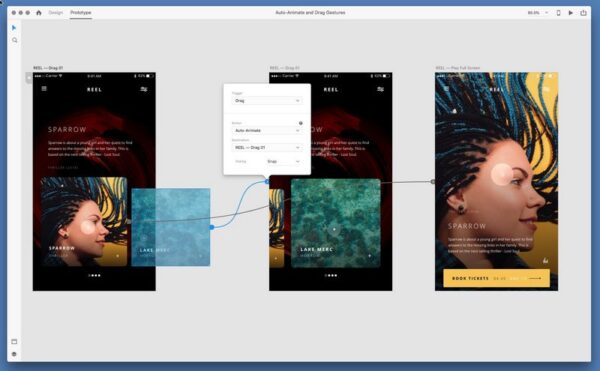Click play circle on green Lake Merc card
This screenshot has width=600, height=371.
(x=334, y=229)
